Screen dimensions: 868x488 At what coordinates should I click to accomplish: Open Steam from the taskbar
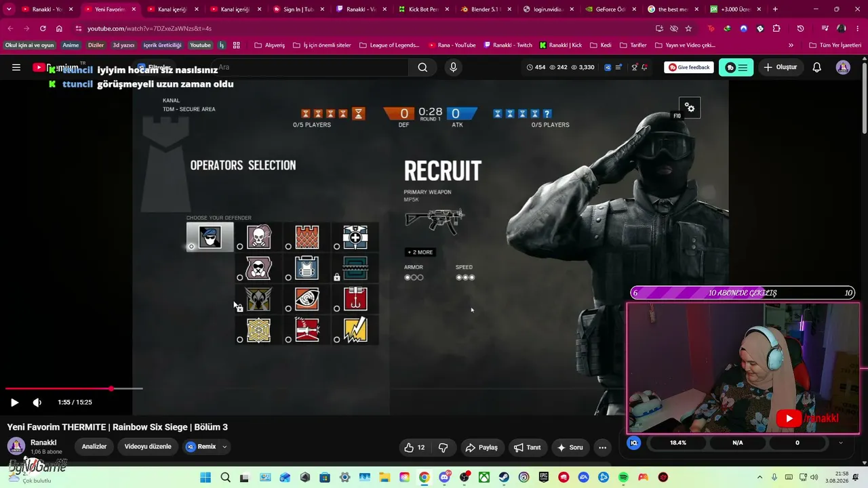point(504,477)
